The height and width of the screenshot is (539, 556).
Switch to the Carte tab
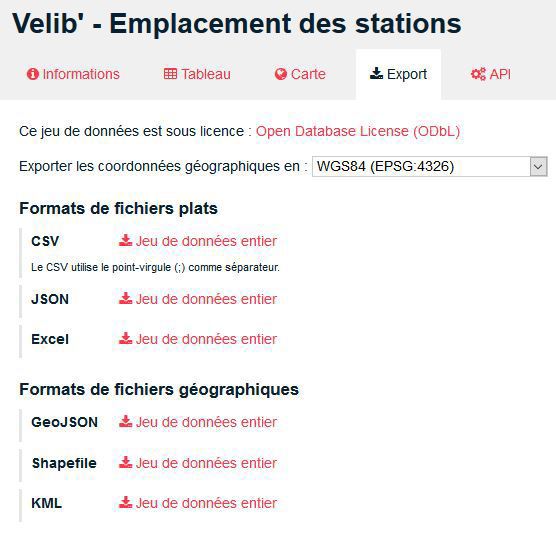300,74
